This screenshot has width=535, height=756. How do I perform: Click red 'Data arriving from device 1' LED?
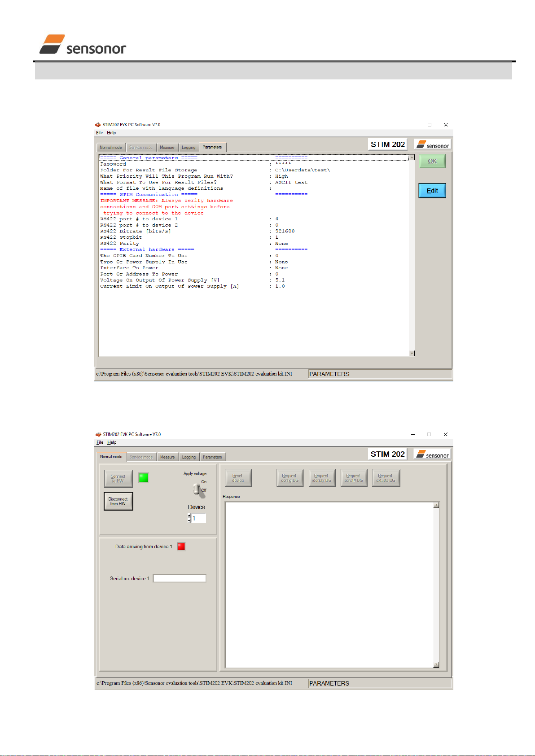coord(181,546)
